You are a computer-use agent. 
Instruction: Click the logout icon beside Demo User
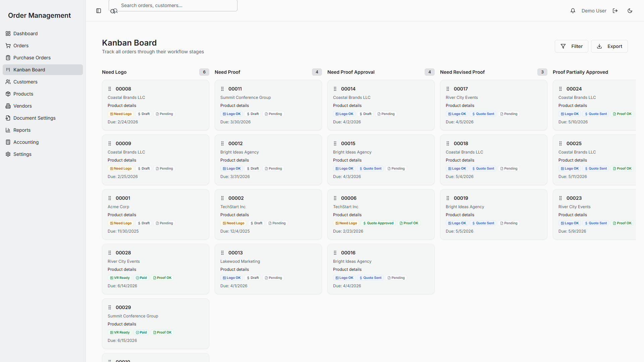click(615, 11)
